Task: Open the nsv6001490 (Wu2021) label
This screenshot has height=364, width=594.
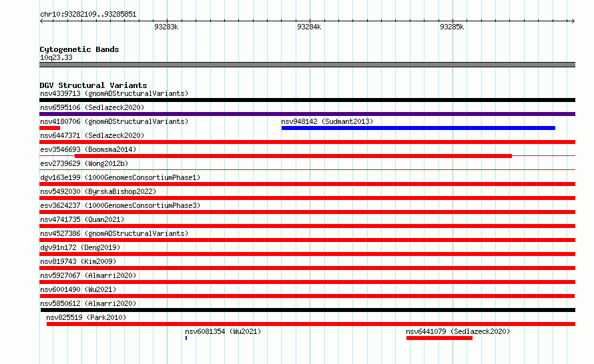Action: tap(78, 289)
